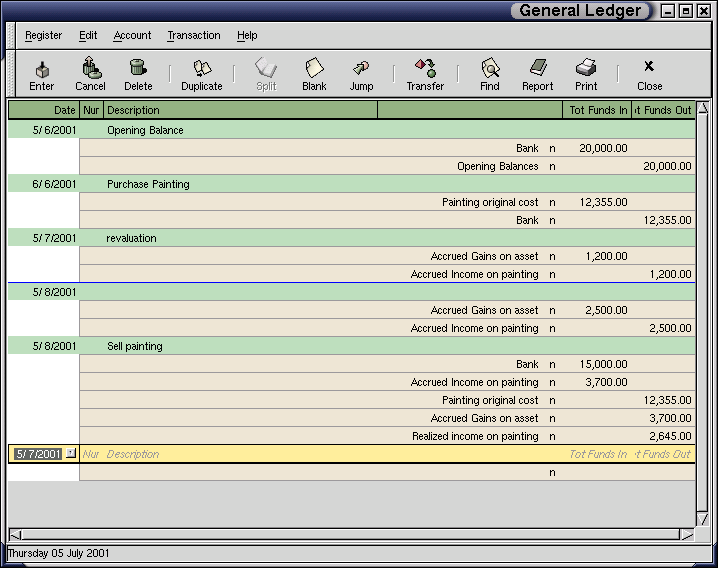Screen dimensions: 718x568
Task: Click the blank Tot Funds In field
Action: 598,454
